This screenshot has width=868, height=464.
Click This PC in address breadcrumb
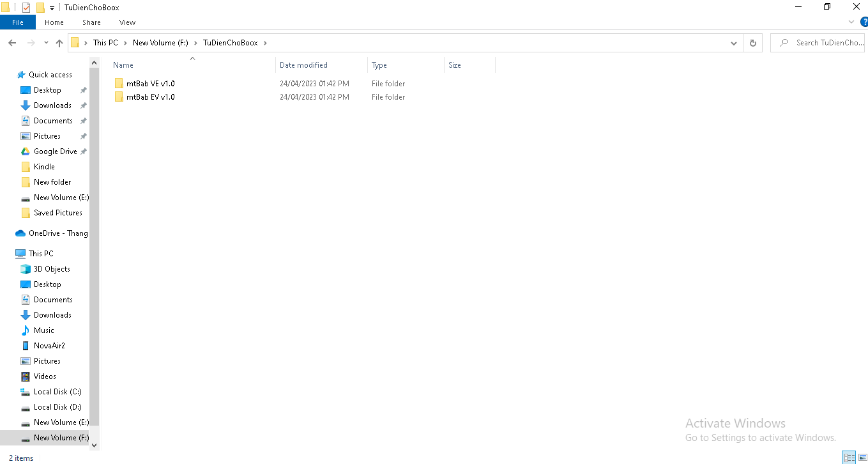pos(105,43)
